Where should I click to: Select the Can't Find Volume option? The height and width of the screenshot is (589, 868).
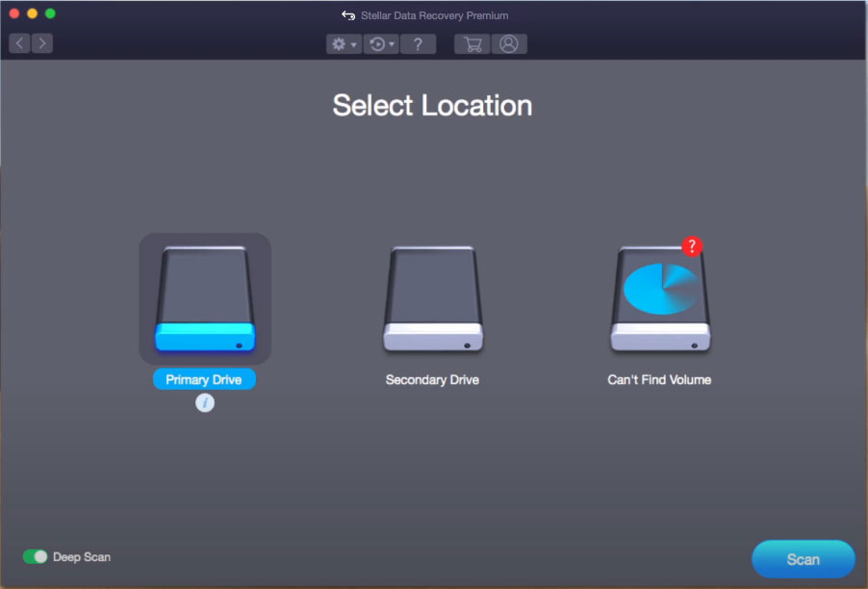pyautogui.click(x=659, y=298)
